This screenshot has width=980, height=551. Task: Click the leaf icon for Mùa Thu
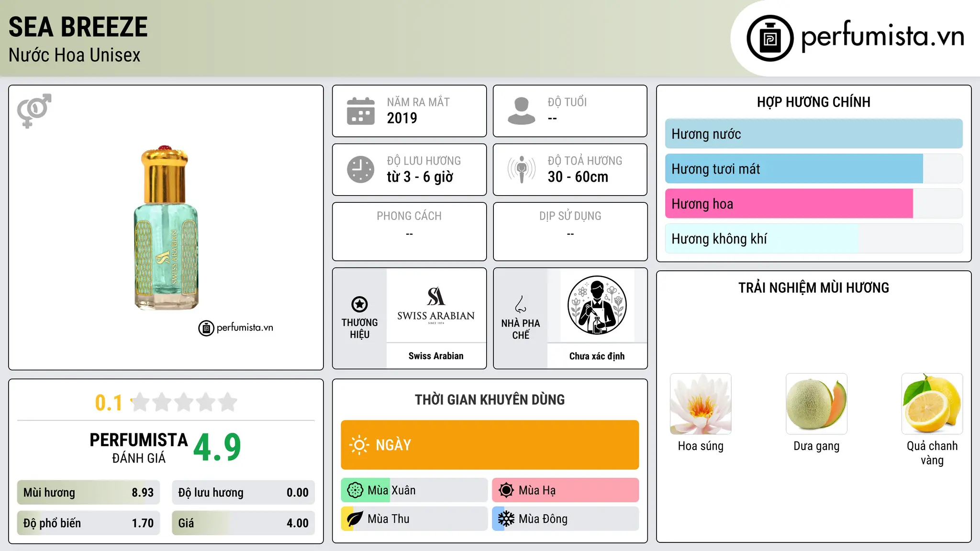(x=355, y=519)
